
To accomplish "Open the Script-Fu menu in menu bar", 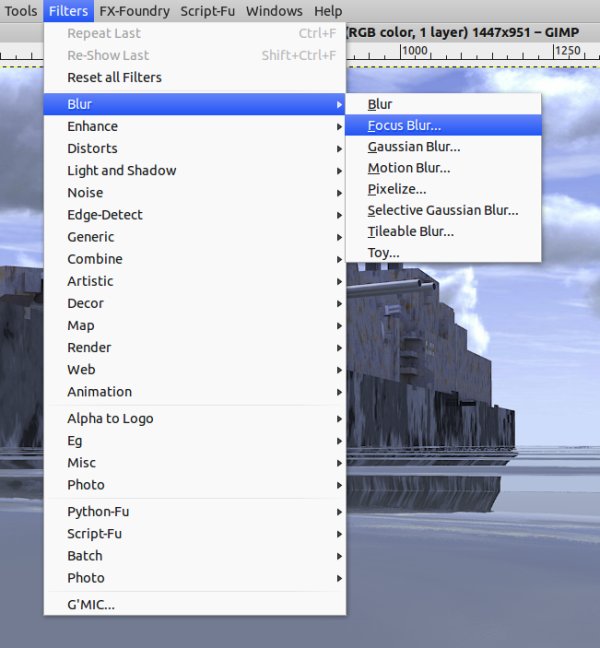I will click(207, 11).
